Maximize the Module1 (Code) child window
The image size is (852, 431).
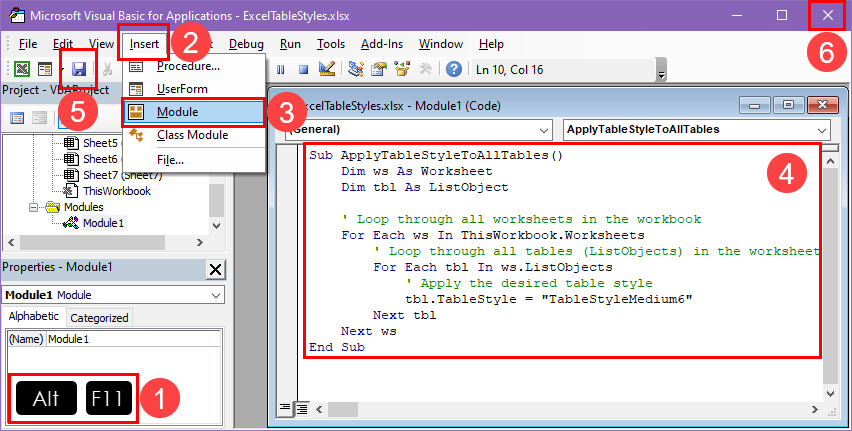click(x=788, y=105)
